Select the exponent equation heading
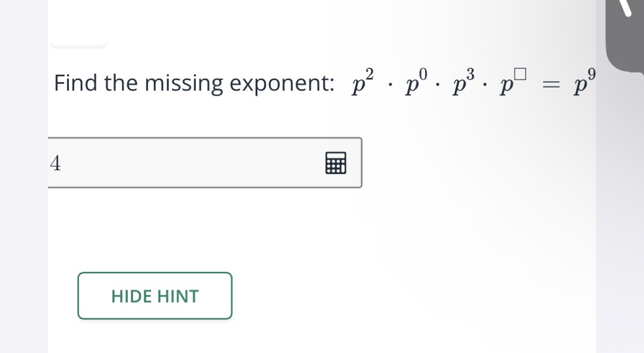Viewport: 644px width, 353px height. 326,83
